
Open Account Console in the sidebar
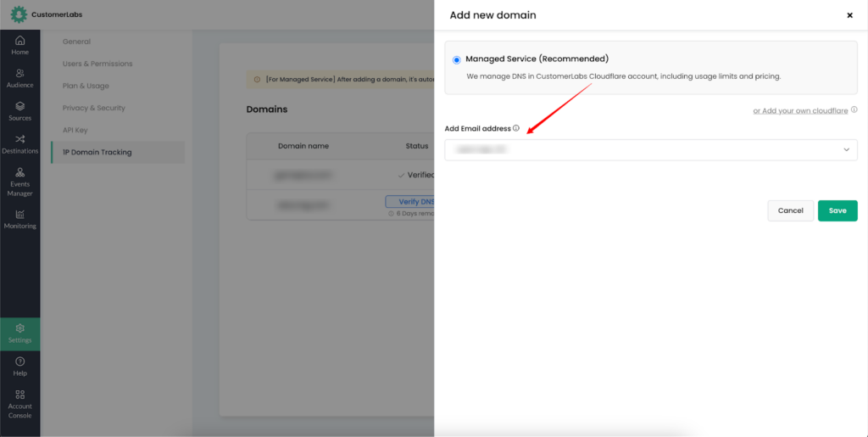click(20, 404)
